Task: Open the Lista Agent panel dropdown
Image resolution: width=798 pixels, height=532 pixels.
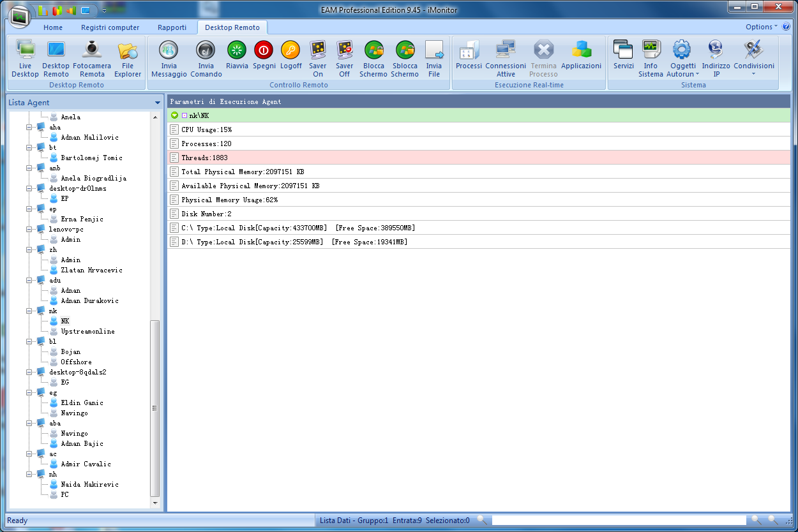Action: click(x=157, y=103)
